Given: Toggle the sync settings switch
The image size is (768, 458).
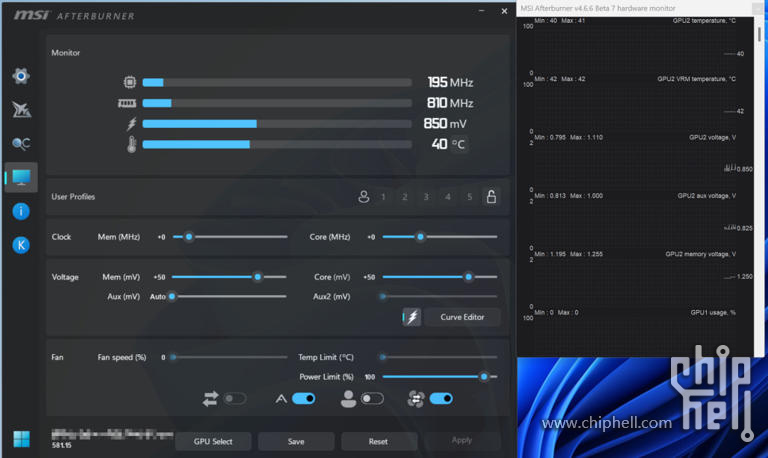Looking at the screenshot, I should pos(235,399).
